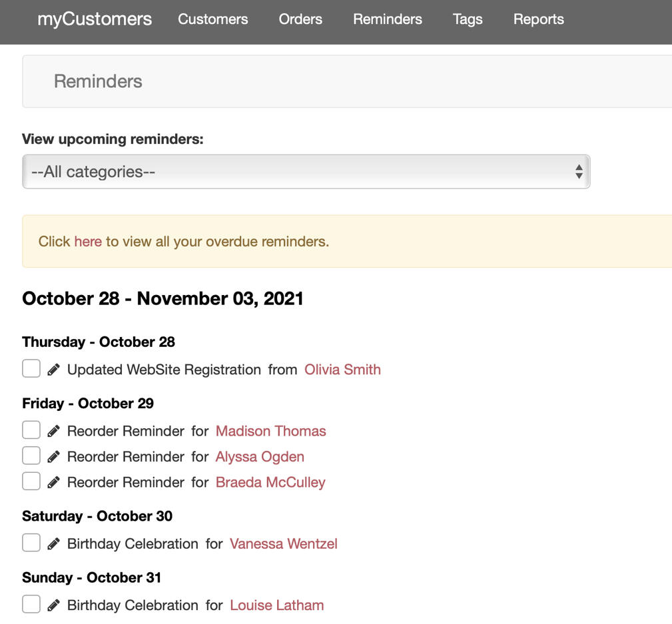Check off the Updated WebSite Registration reminder
Viewport: 672px width, 624px height.
coord(31,369)
